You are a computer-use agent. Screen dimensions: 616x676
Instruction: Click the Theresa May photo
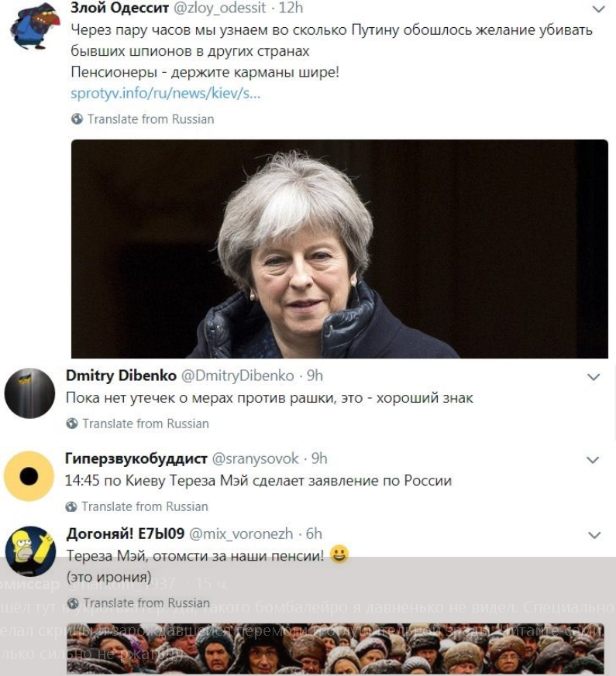pyautogui.click(x=339, y=248)
